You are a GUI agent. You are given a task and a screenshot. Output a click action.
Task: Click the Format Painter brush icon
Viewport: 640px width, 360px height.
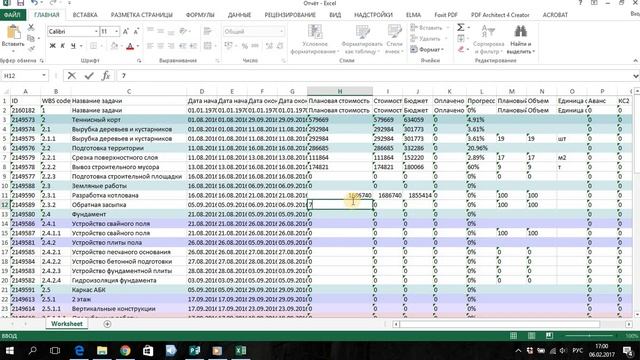click(x=31, y=49)
